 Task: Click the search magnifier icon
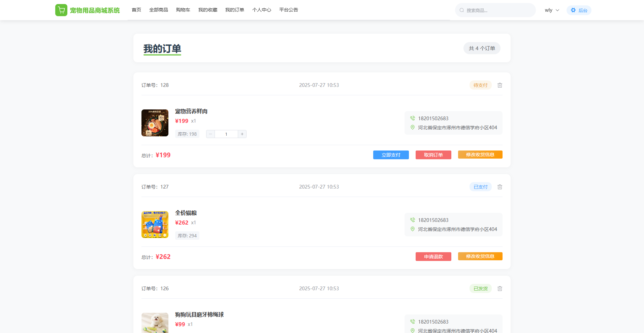462,10
